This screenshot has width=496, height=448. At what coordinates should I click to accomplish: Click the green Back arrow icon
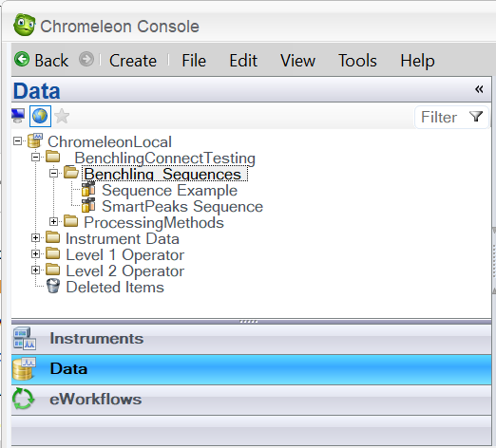[x=22, y=59]
